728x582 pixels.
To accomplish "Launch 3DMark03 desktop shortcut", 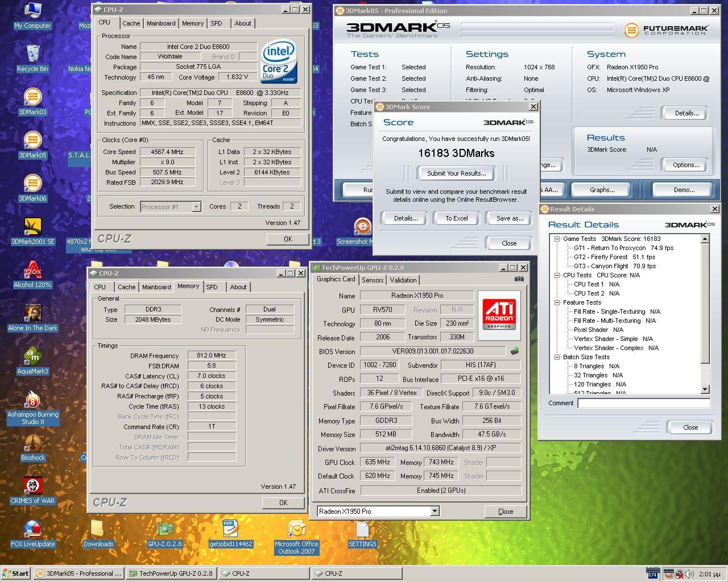I will click(x=32, y=102).
